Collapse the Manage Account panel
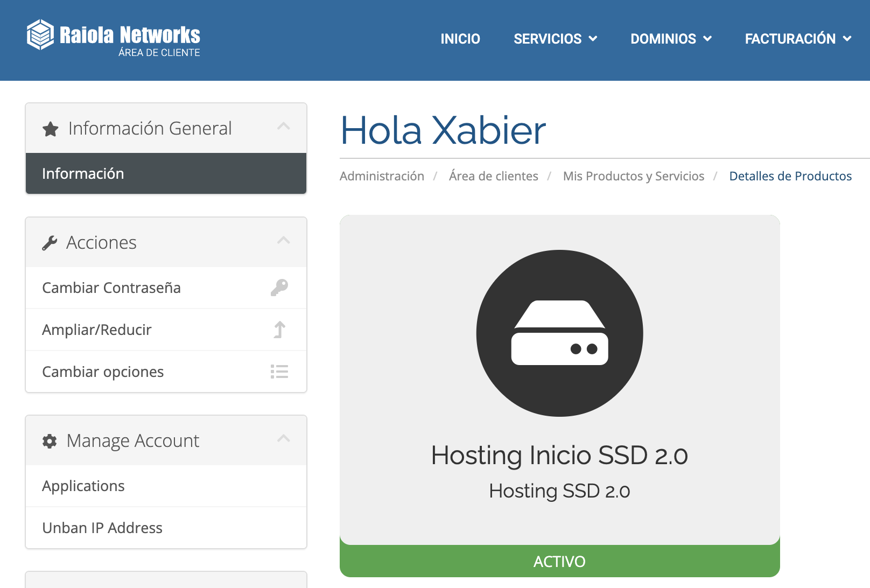This screenshot has width=870, height=588. point(283,439)
